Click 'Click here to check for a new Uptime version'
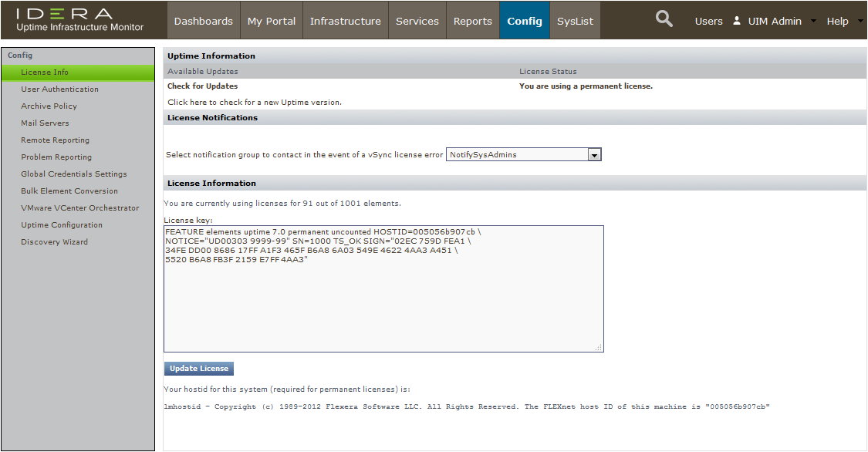 pos(255,103)
